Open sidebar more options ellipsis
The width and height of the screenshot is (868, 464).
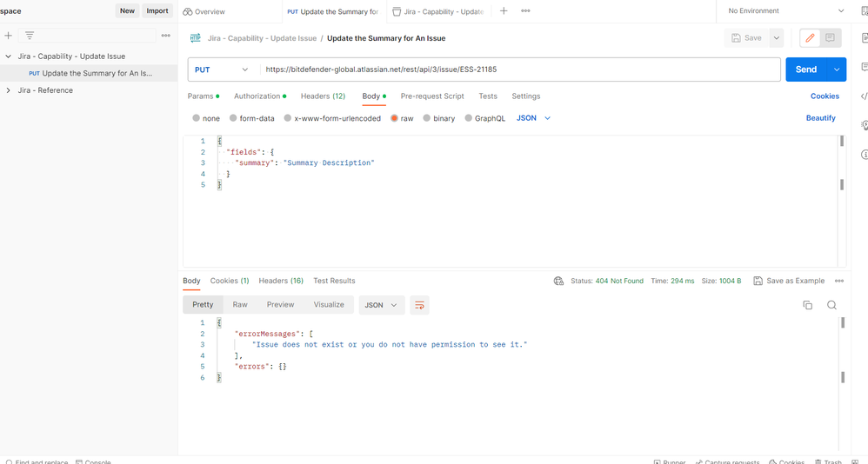click(165, 36)
